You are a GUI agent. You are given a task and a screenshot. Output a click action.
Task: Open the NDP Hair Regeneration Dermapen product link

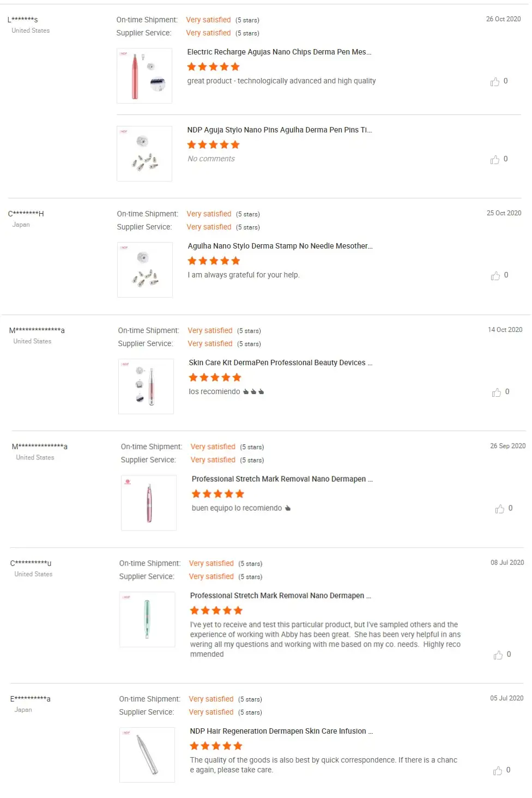pos(281,731)
